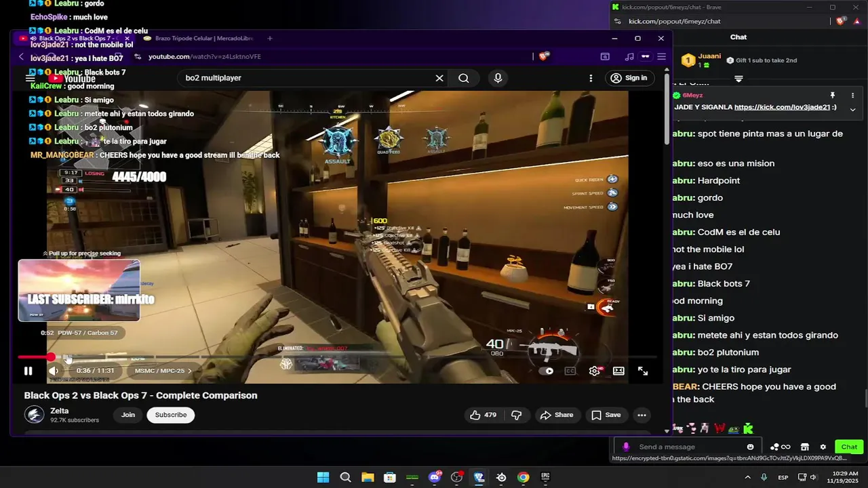Image resolution: width=868 pixels, height=488 pixels.
Task: Mute the YouTube player volume
Action: (54, 371)
